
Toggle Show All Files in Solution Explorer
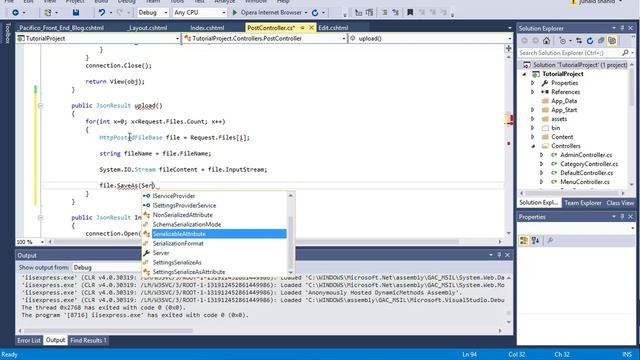pyautogui.click(x=612, y=41)
